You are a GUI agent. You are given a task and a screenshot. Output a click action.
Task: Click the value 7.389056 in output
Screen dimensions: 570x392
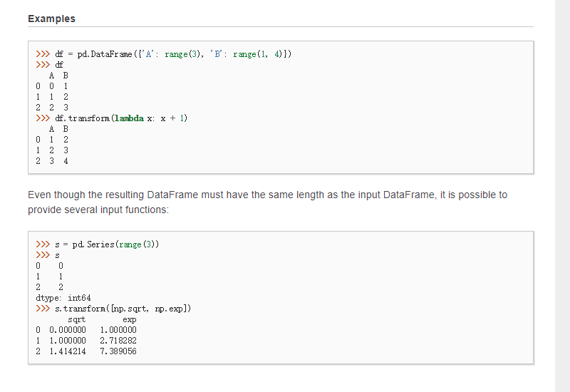point(118,351)
